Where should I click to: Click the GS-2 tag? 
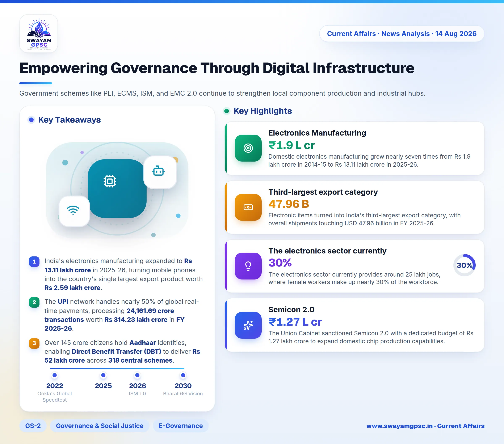[x=33, y=426]
